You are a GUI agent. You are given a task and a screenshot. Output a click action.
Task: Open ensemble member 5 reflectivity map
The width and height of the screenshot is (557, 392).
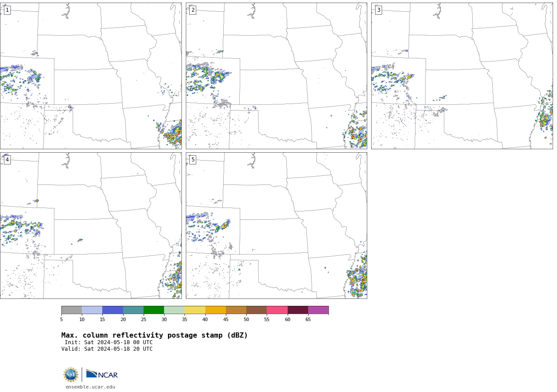pos(276,225)
